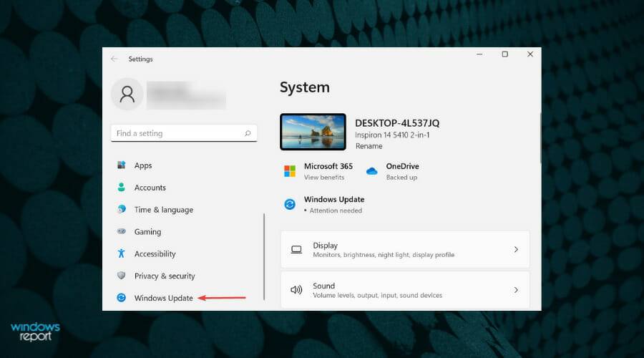Image resolution: width=644 pixels, height=358 pixels.
Task: Click the OneDrive cloud icon
Action: 371,171
